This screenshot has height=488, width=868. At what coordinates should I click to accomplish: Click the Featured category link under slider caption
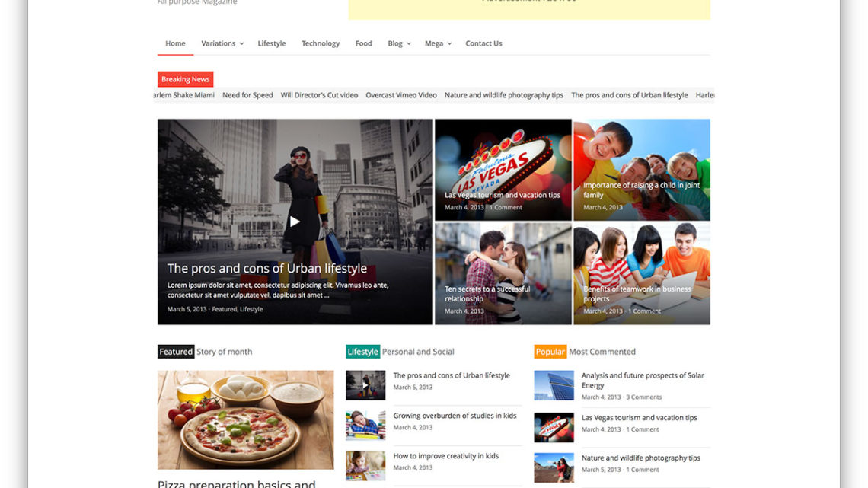click(224, 309)
